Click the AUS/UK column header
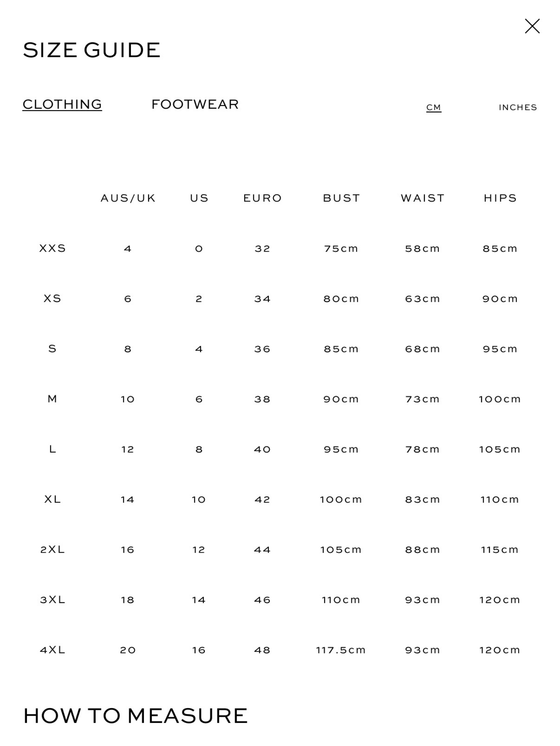Image resolution: width=560 pixels, height=746 pixels. click(x=128, y=198)
